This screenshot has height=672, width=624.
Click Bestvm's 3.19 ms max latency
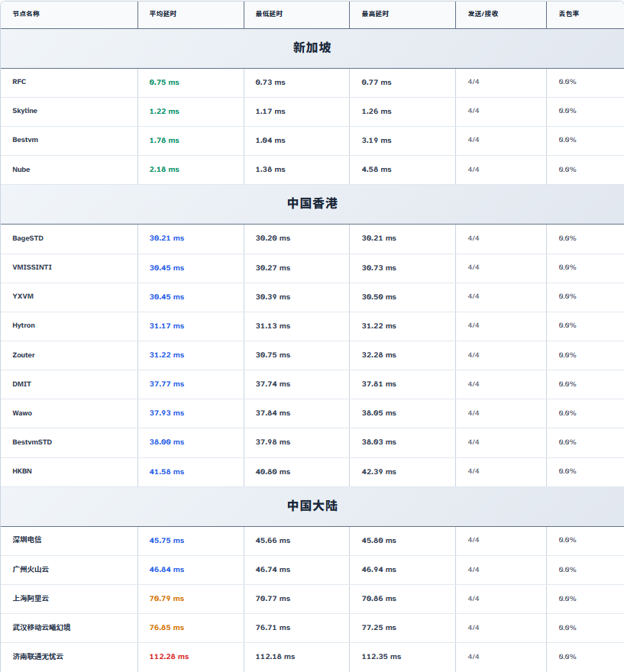377,141
